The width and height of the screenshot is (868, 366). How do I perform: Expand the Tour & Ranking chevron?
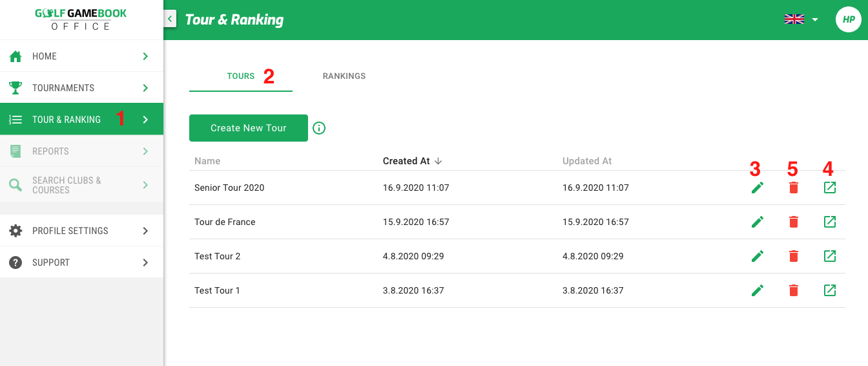(x=145, y=120)
